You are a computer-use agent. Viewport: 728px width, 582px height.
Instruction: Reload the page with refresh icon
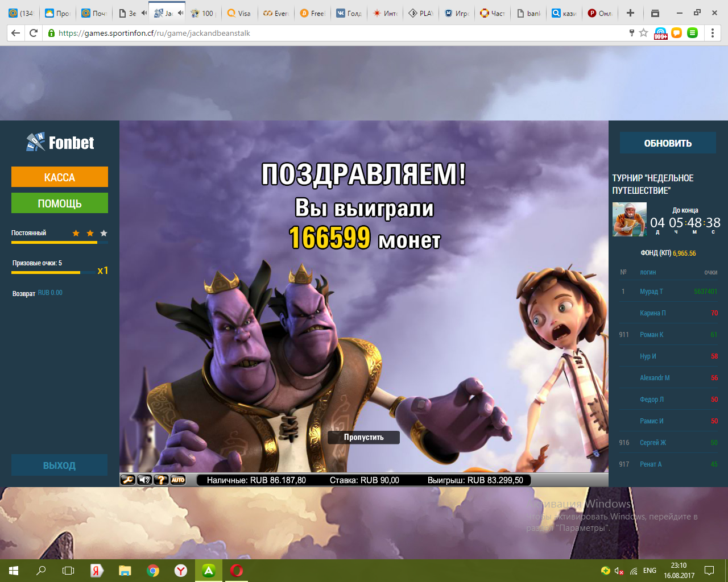click(34, 33)
